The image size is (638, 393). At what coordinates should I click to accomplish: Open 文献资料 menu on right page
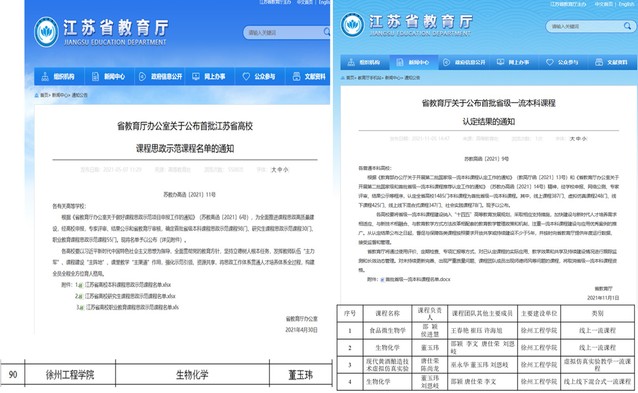click(612, 62)
